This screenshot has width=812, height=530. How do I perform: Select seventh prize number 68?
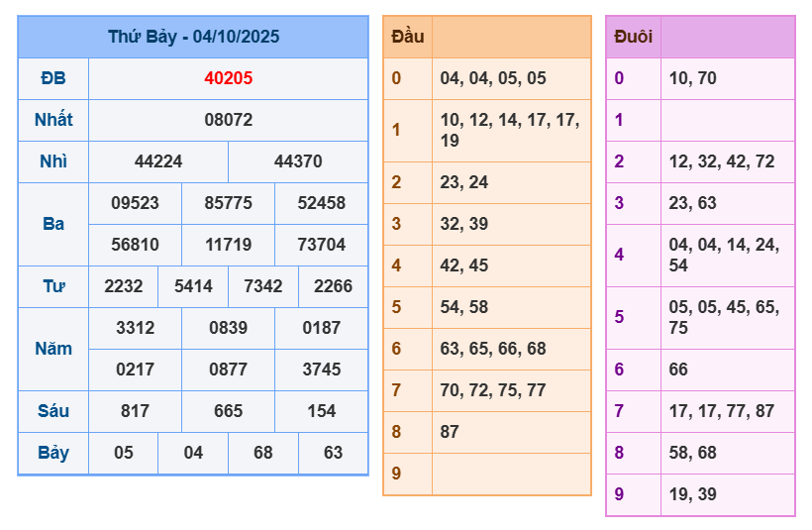[263, 453]
